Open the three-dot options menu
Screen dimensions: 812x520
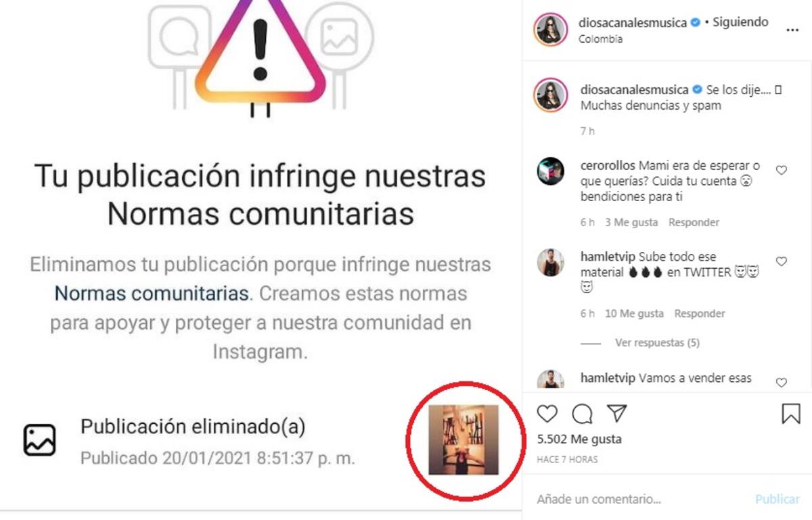pos(792,30)
